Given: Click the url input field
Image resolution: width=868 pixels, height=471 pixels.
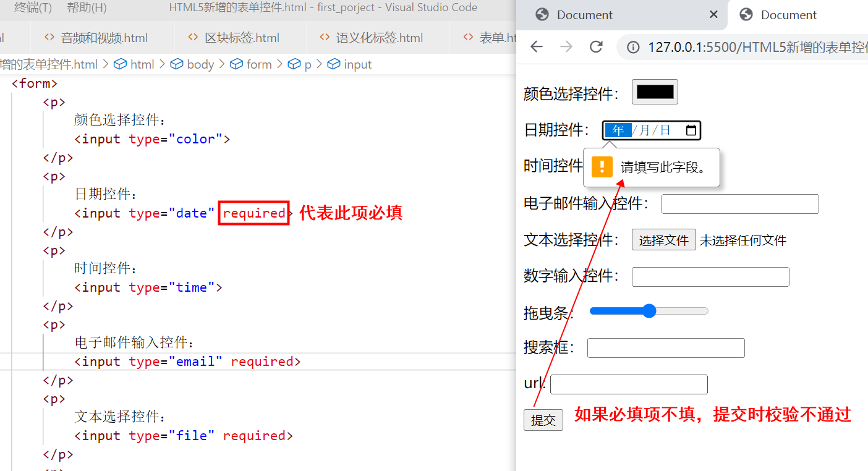Looking at the screenshot, I should click(629, 384).
